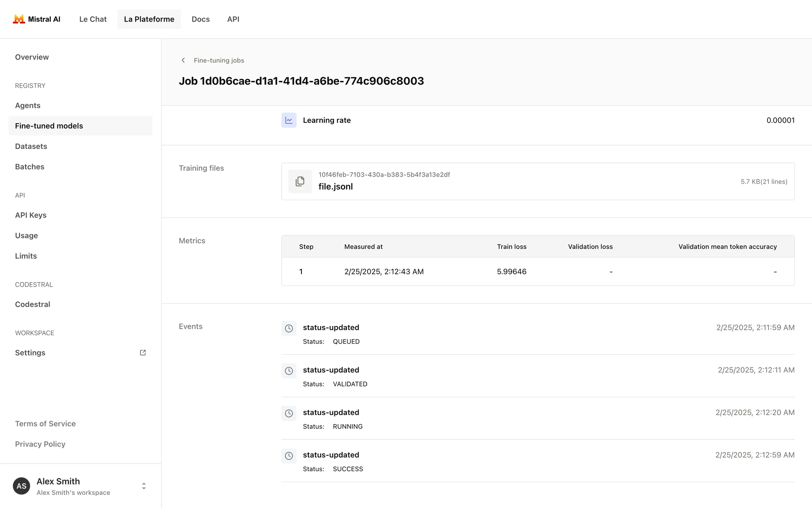Viewport: 812px width, 508px height.
Task: Switch to Le Chat tab
Action: pyautogui.click(x=93, y=19)
